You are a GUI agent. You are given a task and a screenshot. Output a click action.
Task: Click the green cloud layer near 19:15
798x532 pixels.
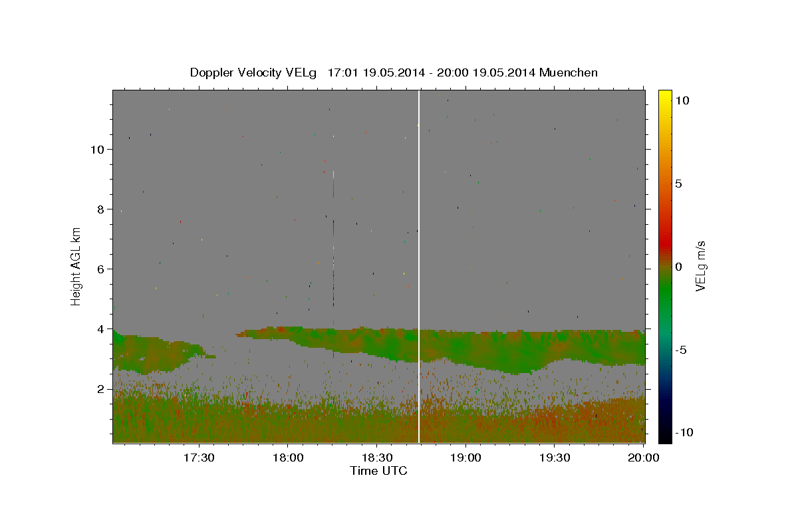click(x=510, y=352)
